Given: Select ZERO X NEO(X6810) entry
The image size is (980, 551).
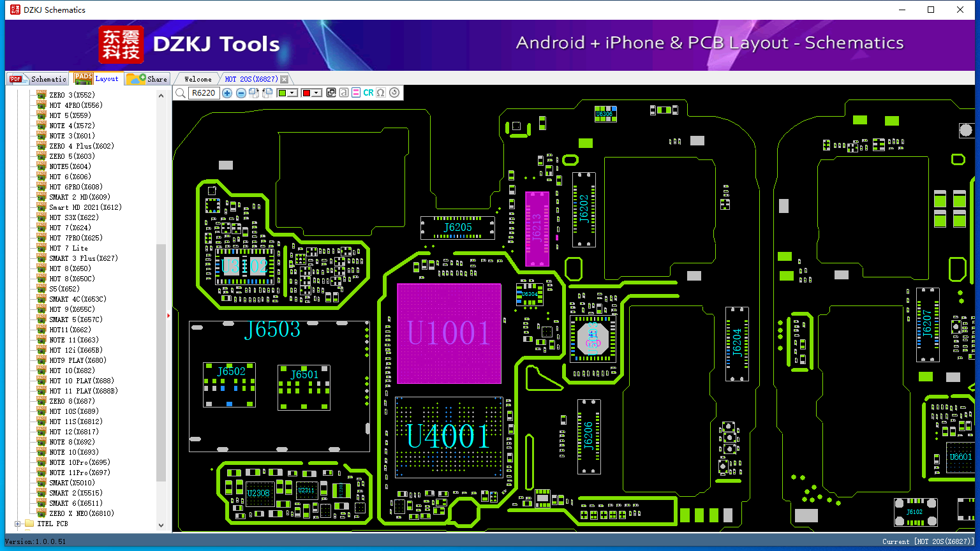Looking at the screenshot, I should tap(82, 513).
